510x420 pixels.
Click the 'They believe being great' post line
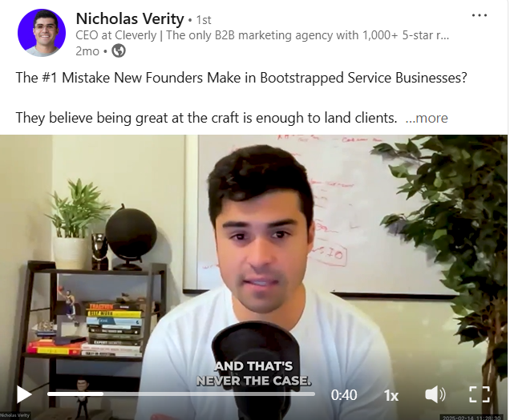pos(206,118)
